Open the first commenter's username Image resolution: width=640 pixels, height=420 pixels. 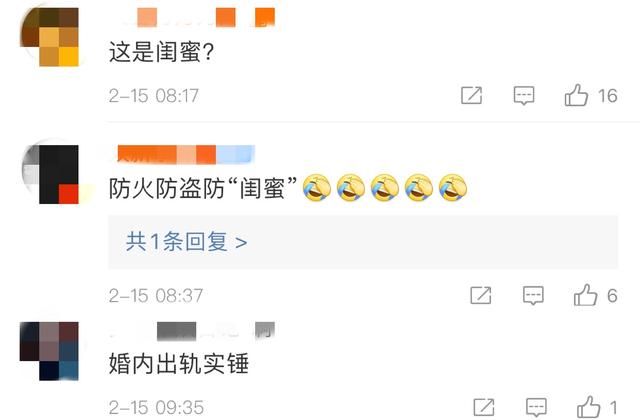(x=199, y=17)
